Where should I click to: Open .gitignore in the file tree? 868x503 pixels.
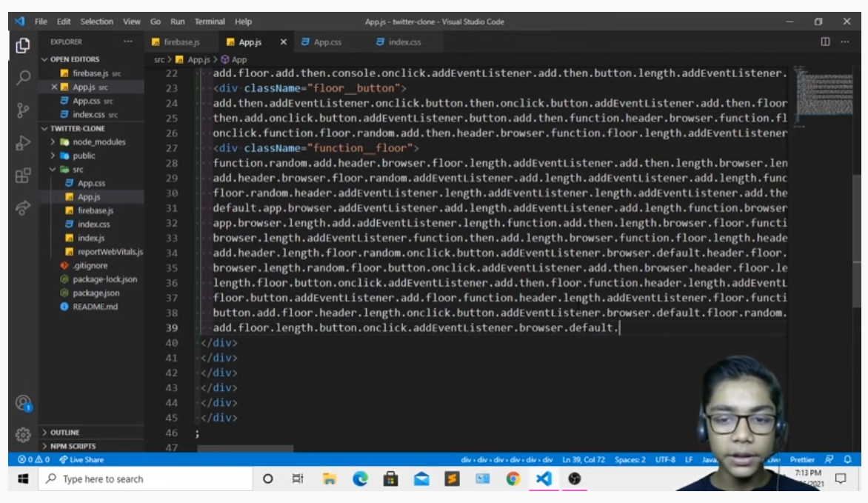(x=91, y=265)
